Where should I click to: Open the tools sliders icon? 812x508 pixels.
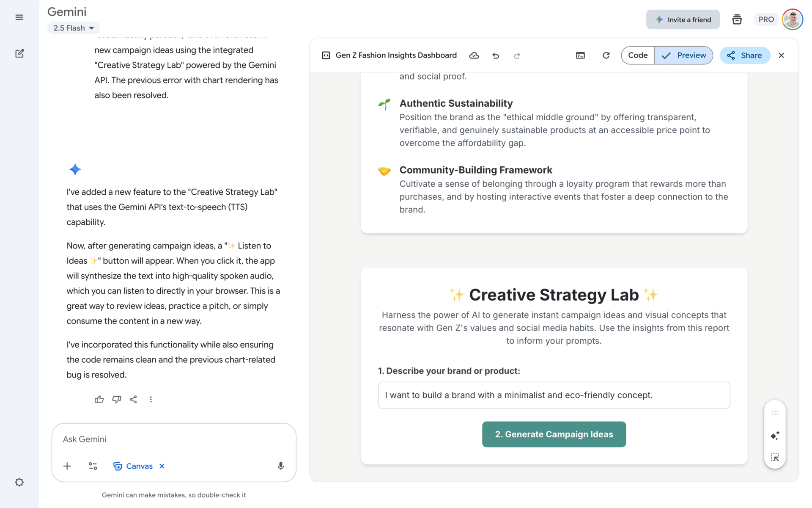pos(93,466)
